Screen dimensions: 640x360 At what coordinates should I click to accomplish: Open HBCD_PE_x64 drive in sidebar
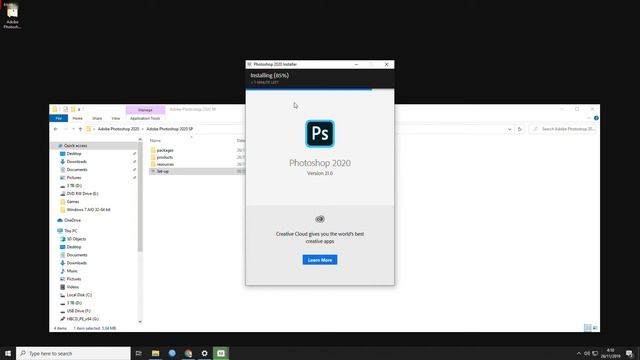(x=82, y=319)
